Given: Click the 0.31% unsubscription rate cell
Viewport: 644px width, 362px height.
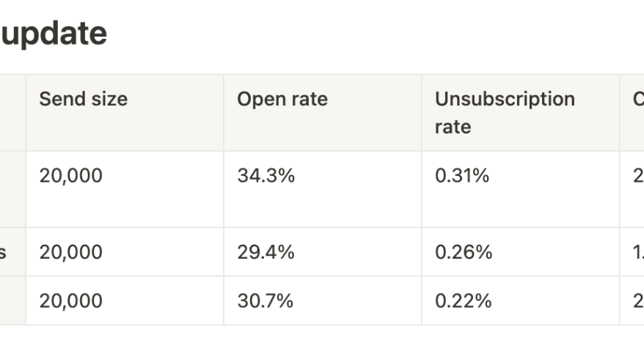Looking at the screenshot, I should pos(520,189).
